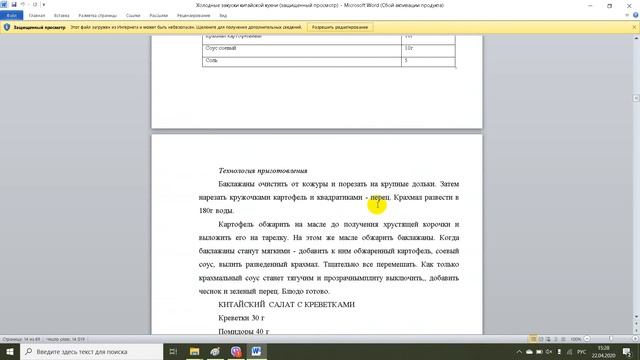Switch to the Вставка ribbon tab
Viewport: 640px width, 360px height.
coord(62,16)
